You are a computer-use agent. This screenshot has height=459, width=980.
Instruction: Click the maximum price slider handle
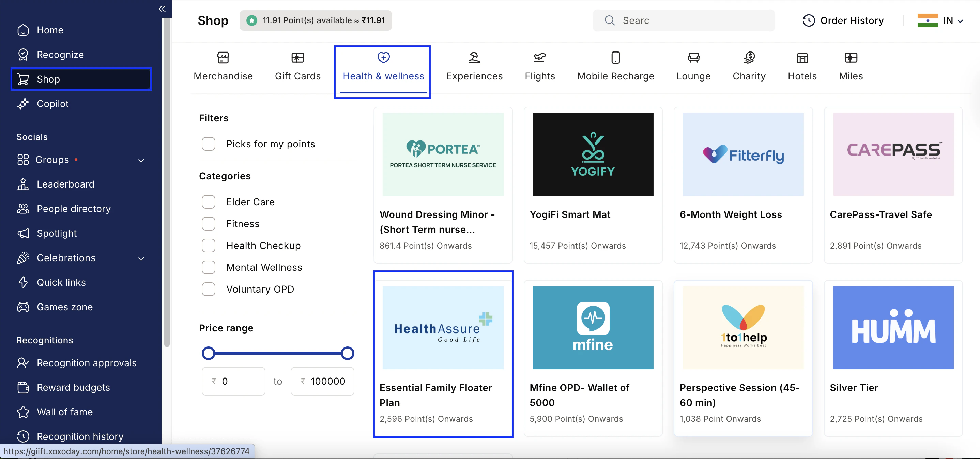pos(347,353)
